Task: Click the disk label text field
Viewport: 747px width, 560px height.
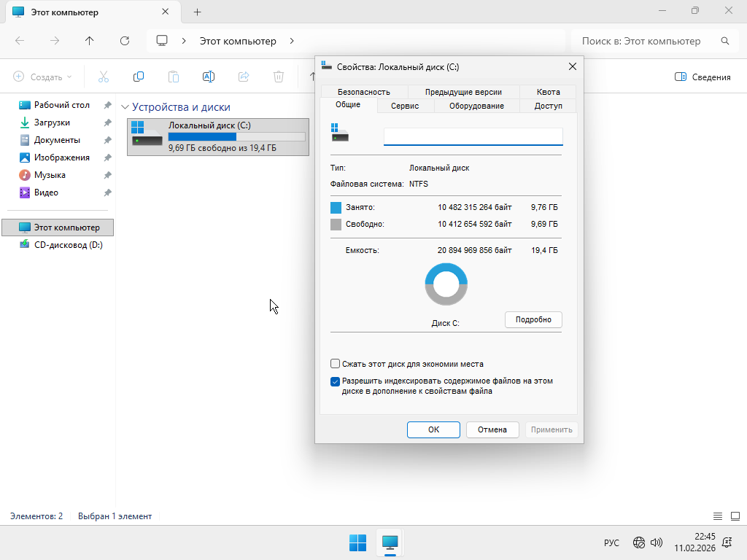Action: tap(473, 136)
